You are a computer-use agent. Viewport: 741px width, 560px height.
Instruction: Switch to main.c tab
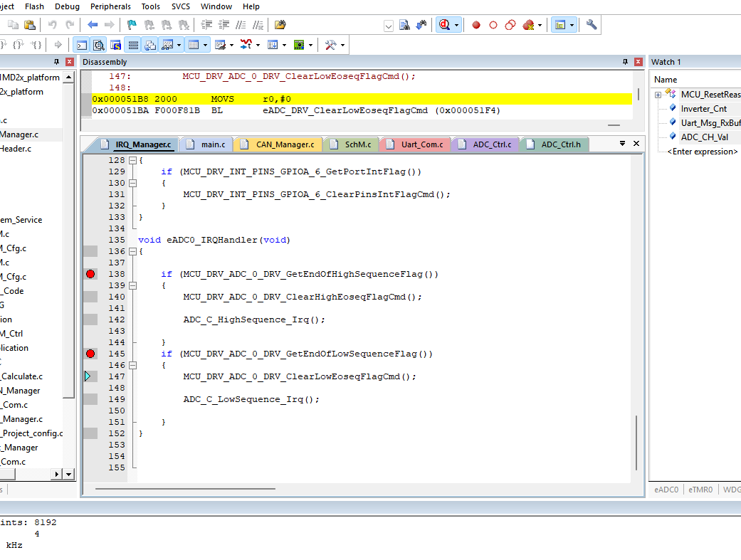[207, 144]
